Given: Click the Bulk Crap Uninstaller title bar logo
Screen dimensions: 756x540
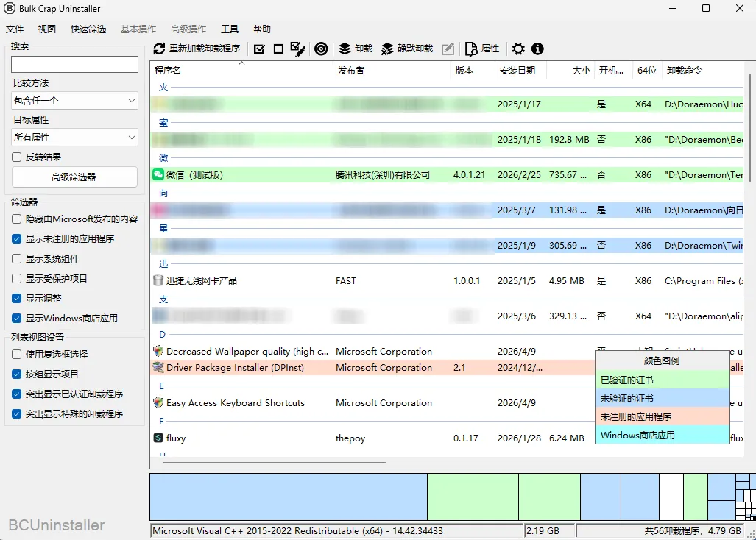Looking at the screenshot, I should 9,8.
